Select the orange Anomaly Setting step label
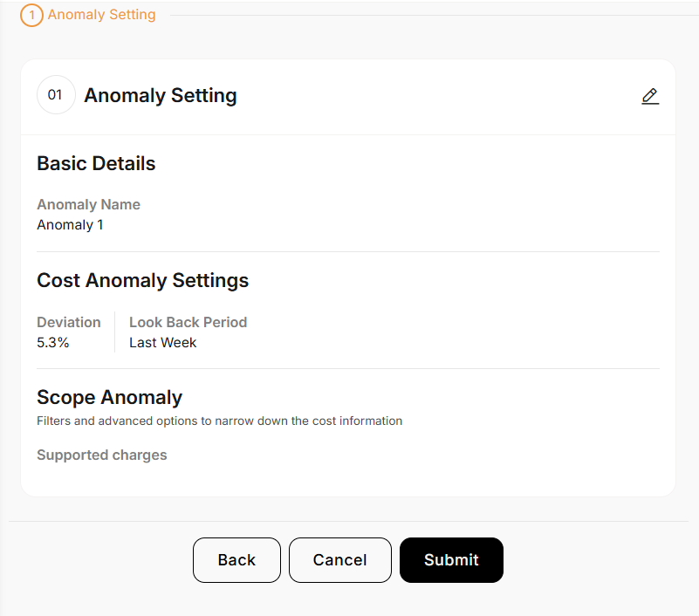The image size is (699, 616). pyautogui.click(x=102, y=15)
